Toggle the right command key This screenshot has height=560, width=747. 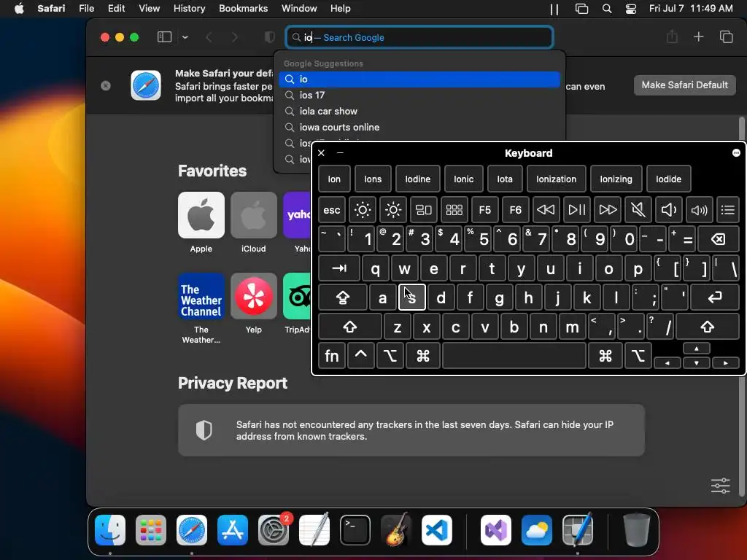[x=605, y=356]
